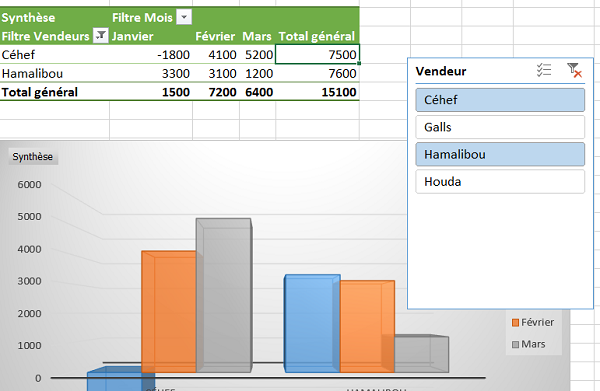Click the orange Février legend swatch
The width and height of the screenshot is (600, 391).
point(515,323)
